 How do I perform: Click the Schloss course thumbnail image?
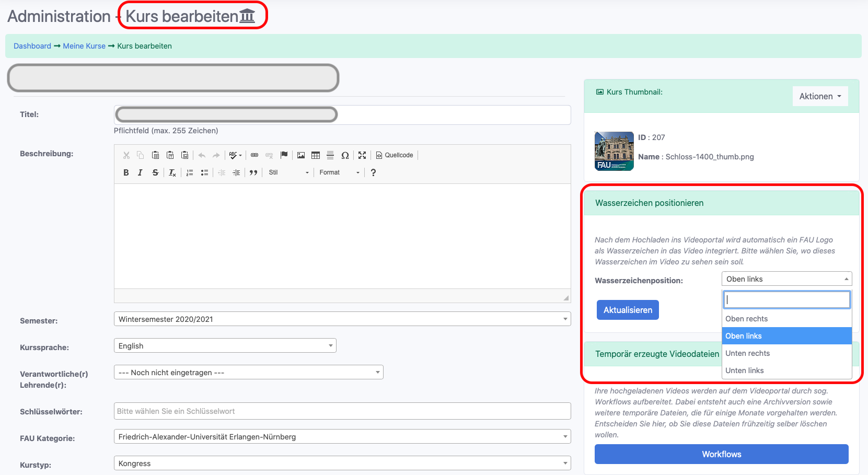point(614,151)
